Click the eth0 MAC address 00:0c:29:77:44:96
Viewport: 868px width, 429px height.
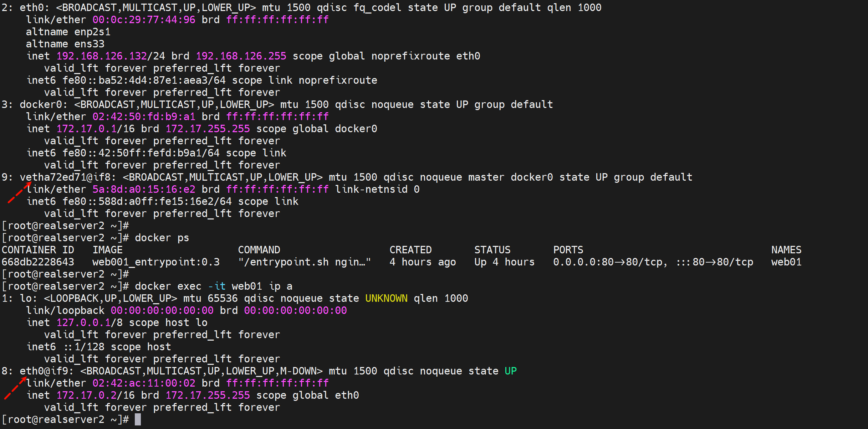(x=144, y=20)
